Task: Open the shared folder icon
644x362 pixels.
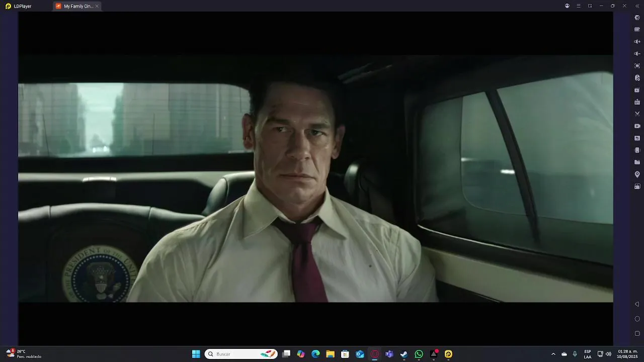Action: [x=637, y=162]
